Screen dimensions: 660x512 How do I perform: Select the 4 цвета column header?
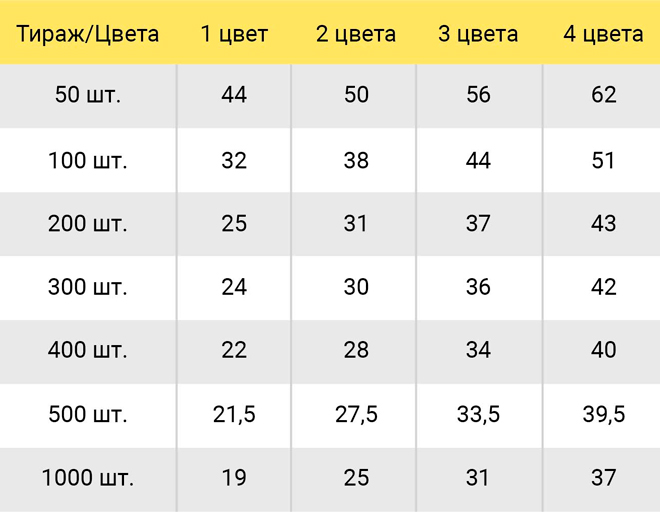603,34
